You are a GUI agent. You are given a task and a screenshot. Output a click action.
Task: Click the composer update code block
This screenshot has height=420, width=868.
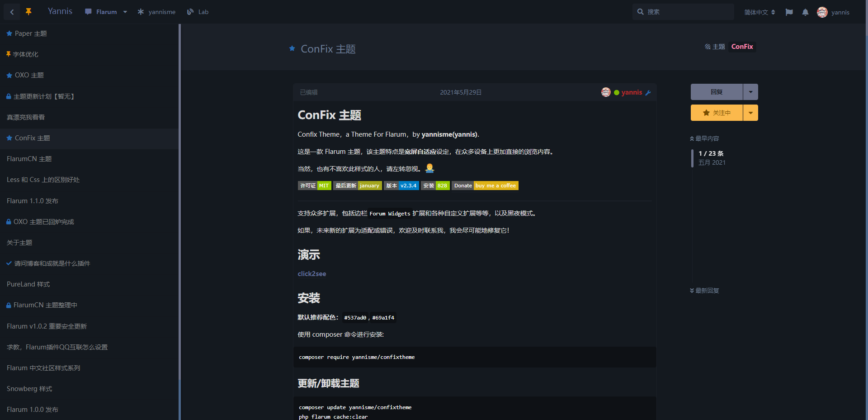[x=475, y=409]
